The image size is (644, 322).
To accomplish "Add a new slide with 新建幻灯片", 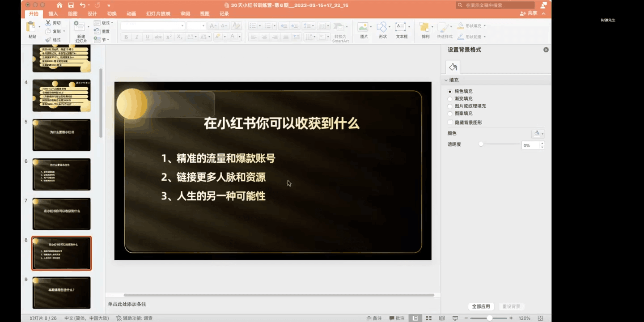I will (81, 31).
